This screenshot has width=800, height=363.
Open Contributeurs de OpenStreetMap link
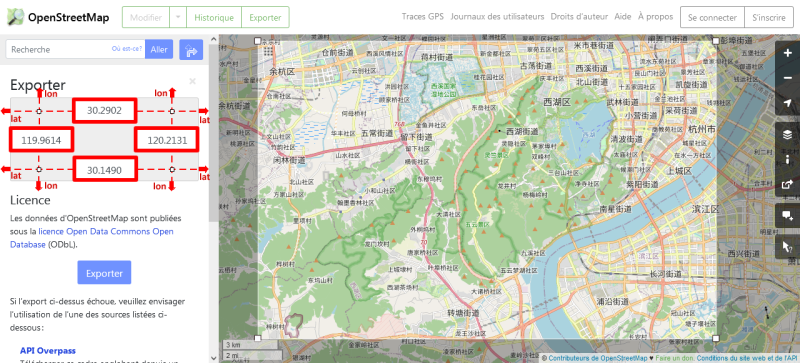[597, 358]
